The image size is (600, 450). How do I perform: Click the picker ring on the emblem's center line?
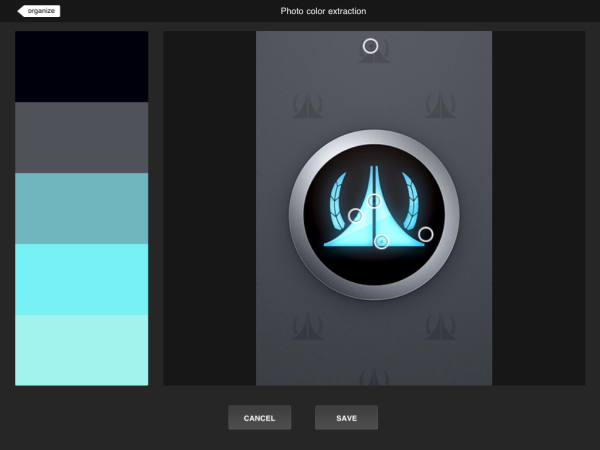click(374, 201)
